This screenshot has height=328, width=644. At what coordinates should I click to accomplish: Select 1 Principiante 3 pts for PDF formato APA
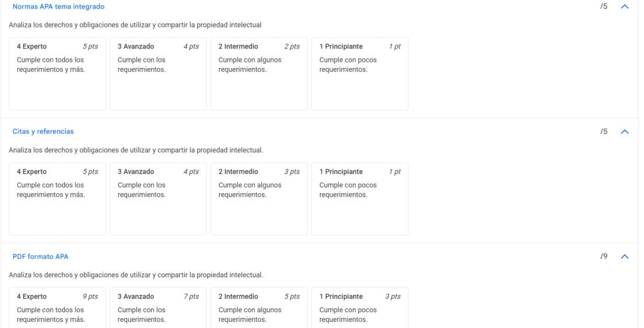(359, 308)
